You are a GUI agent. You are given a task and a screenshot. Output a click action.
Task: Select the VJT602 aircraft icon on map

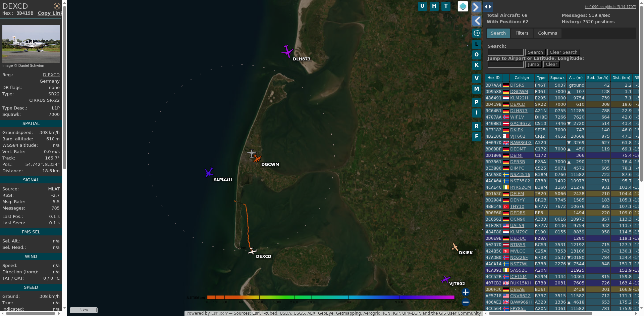pyautogui.click(x=446, y=279)
